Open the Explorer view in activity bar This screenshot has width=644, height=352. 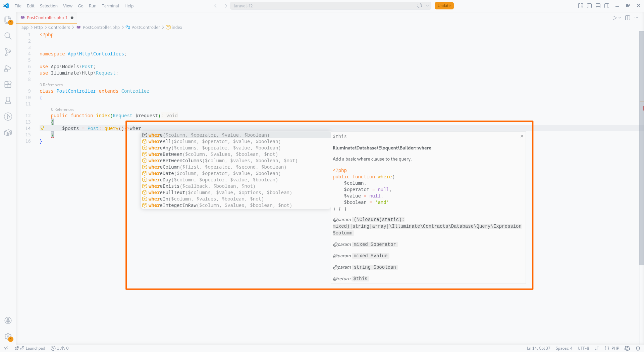pos(8,20)
